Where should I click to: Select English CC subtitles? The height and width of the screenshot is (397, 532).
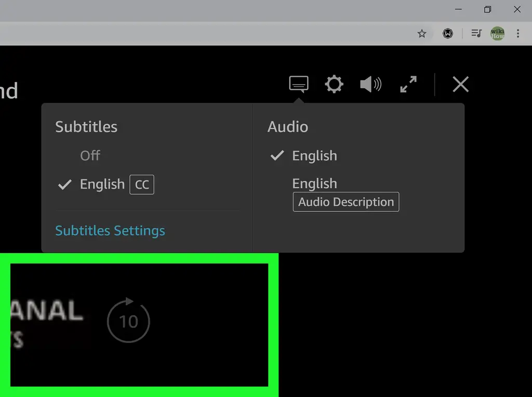tap(102, 184)
